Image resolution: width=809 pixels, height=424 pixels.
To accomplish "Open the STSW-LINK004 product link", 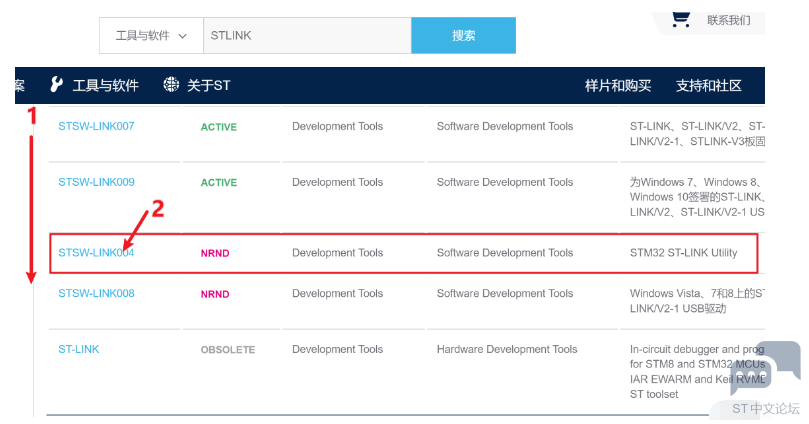I will pos(96,253).
